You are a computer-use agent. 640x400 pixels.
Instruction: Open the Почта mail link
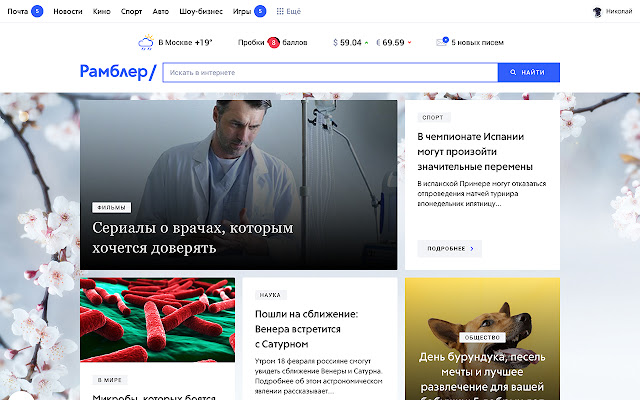click(18, 11)
